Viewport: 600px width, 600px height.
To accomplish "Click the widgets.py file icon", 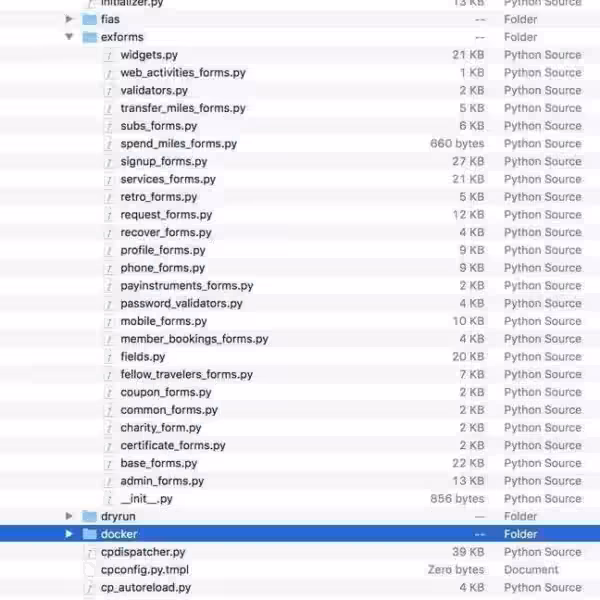I will [x=109, y=55].
